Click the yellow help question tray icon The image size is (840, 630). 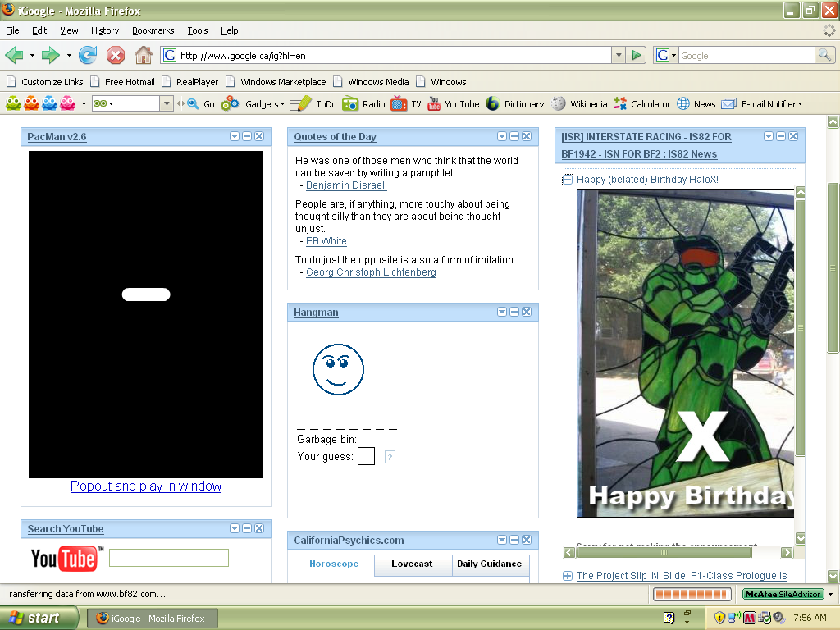(669, 619)
